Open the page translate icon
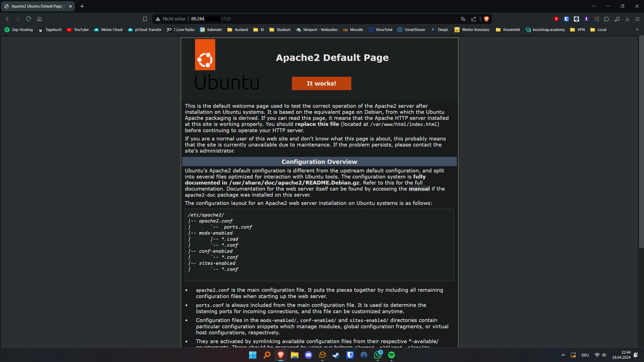The image size is (644, 362). (x=463, y=19)
